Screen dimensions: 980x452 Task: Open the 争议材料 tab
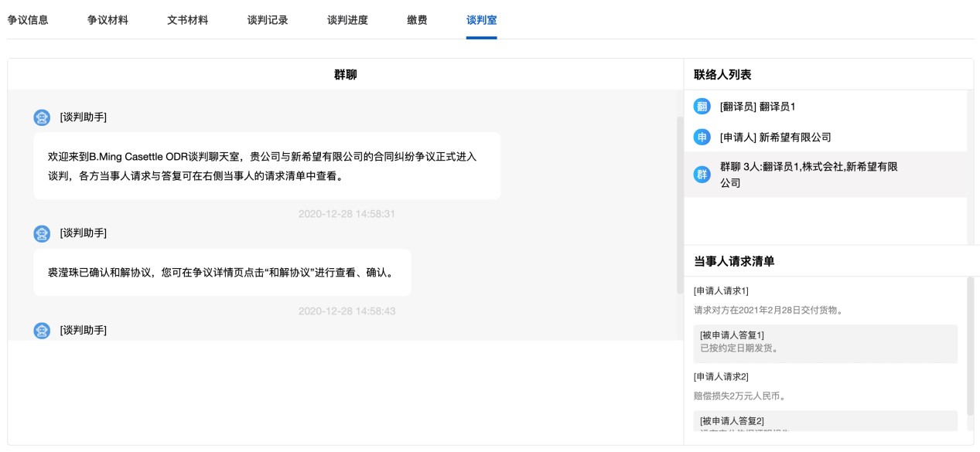[x=108, y=21]
